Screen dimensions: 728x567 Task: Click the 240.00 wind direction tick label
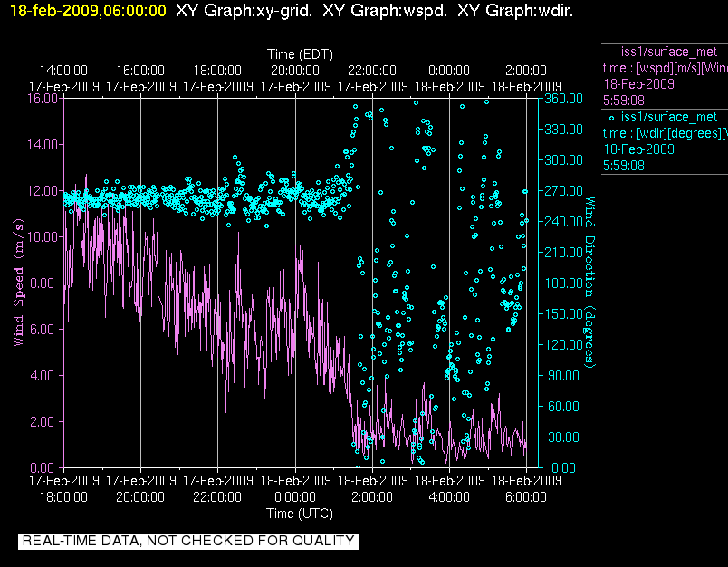(563, 222)
